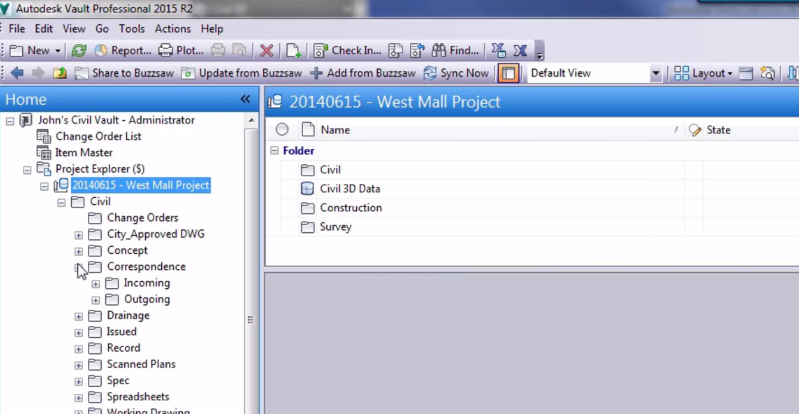Click Update from Buzzsaw

click(x=242, y=73)
